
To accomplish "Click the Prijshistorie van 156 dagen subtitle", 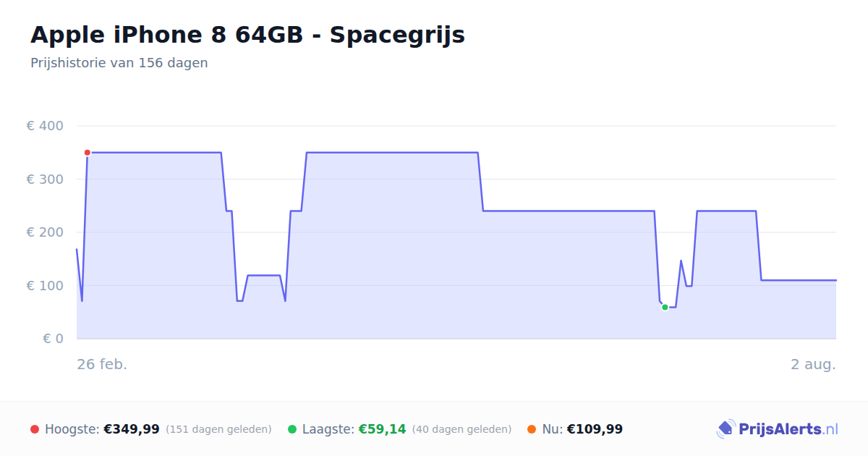I will (x=119, y=63).
